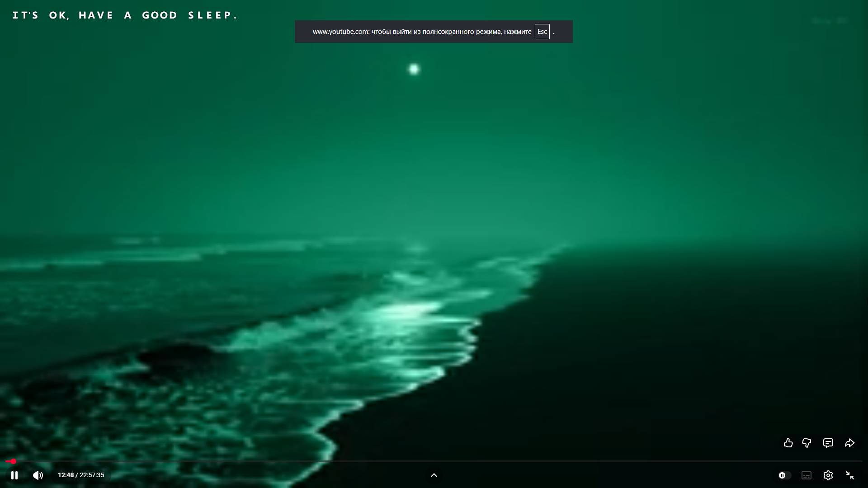Toggle subtitles/closed captions button

pyautogui.click(x=807, y=475)
